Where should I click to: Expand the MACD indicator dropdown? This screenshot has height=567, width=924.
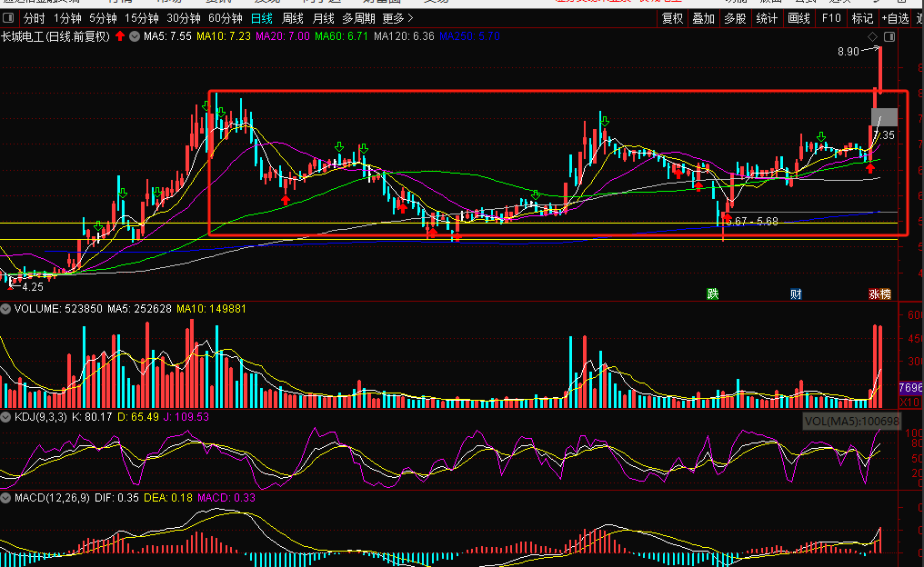point(5,498)
